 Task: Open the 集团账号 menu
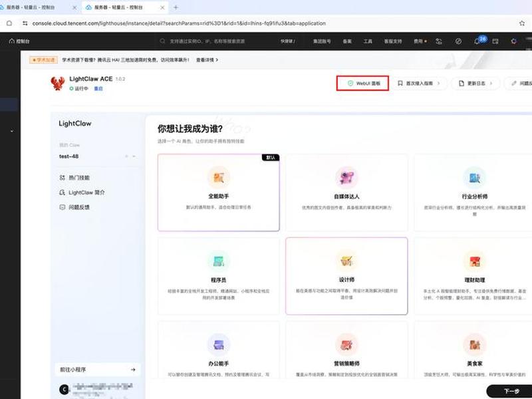[322, 41]
